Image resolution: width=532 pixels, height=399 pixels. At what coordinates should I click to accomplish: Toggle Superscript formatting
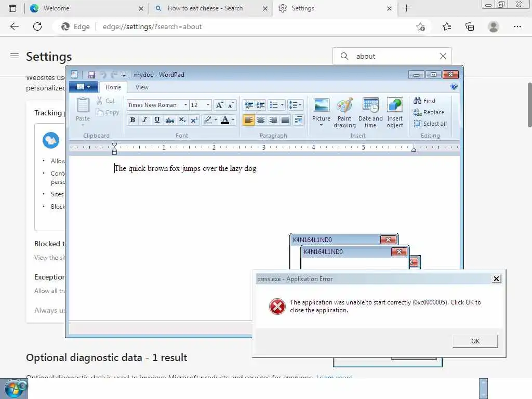click(x=194, y=120)
